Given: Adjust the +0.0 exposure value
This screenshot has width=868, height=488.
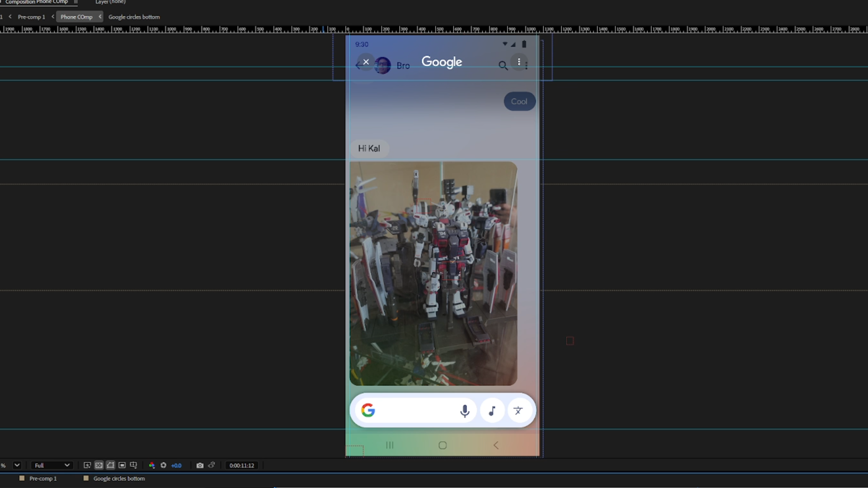Looking at the screenshot, I should (176, 465).
